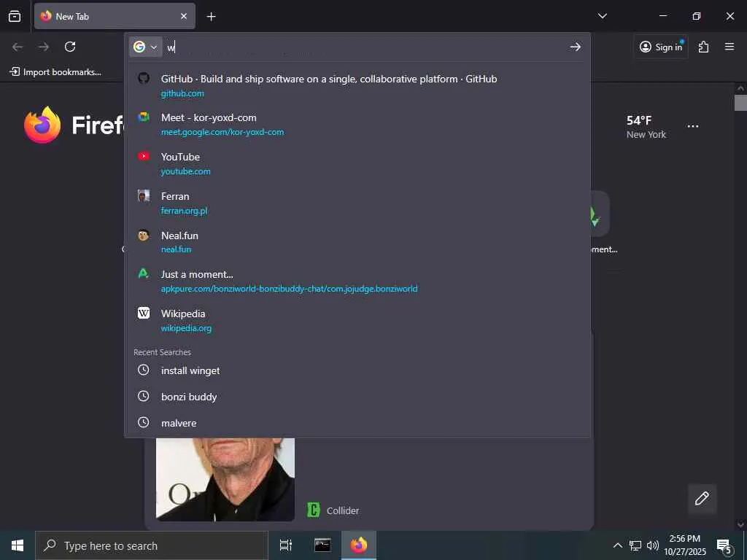Click the YouTube favicon icon
747x560 pixels.
point(144,156)
